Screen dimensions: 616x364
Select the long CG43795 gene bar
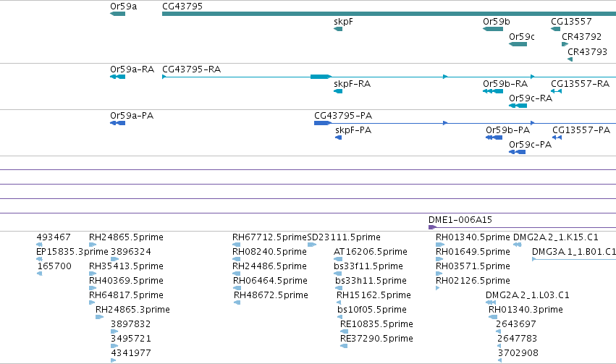(x=389, y=14)
